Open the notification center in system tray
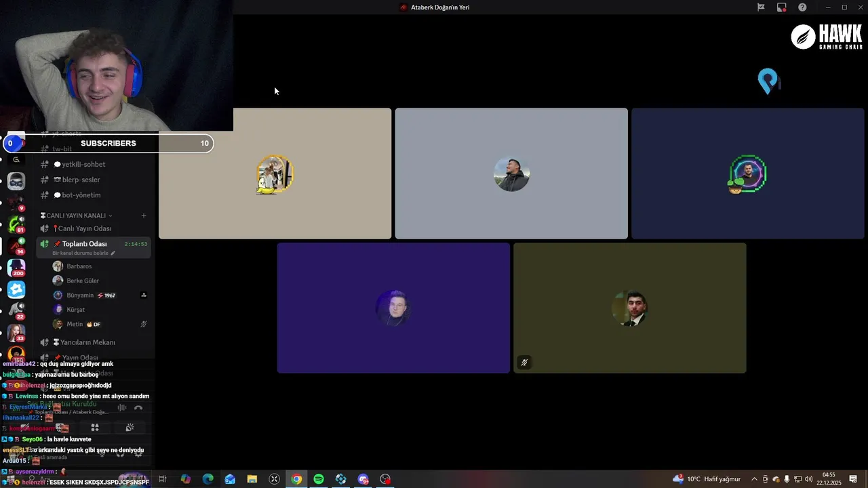The image size is (868, 488). [x=853, y=479]
